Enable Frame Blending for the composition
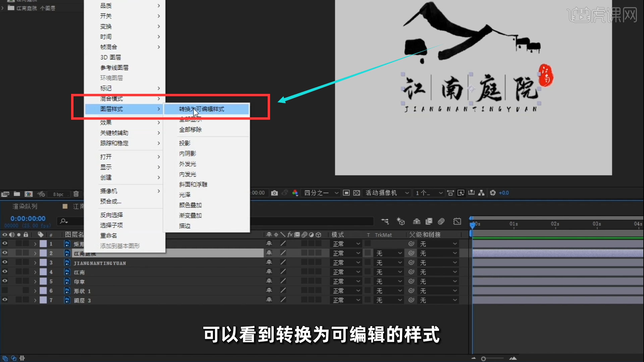This screenshot has width=644, height=362. 429,221
